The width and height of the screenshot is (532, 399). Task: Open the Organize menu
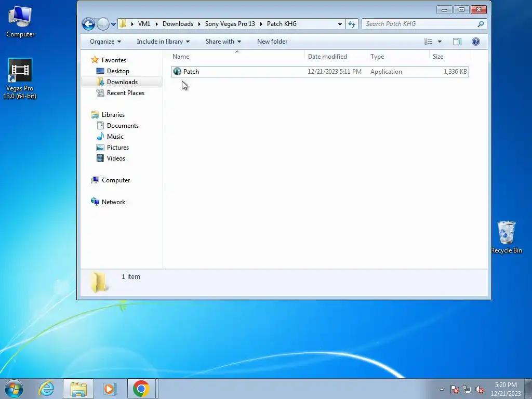[105, 42]
